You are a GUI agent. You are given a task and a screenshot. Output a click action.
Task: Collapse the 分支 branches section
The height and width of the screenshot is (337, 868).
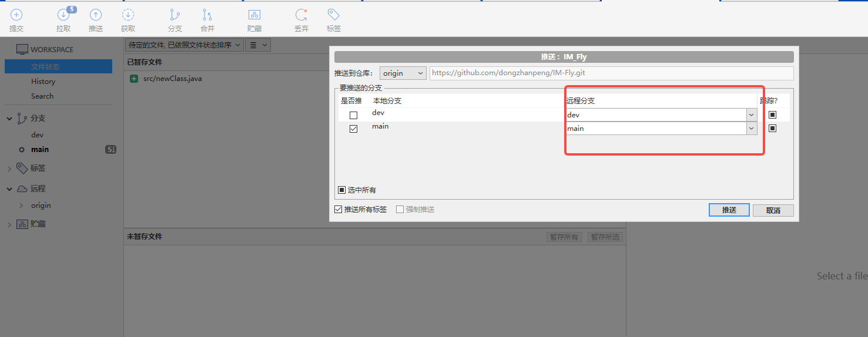point(9,119)
